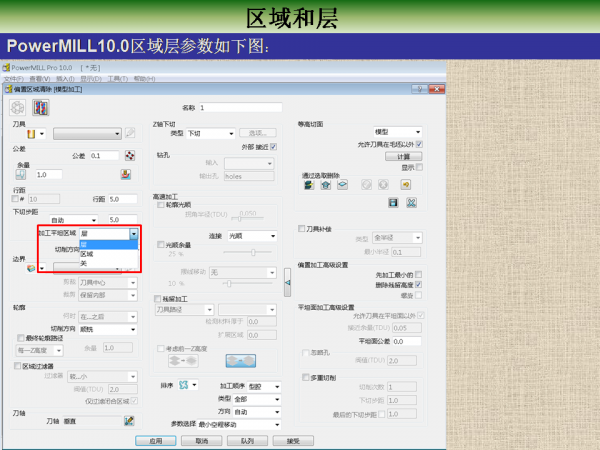Image resolution: width=600 pixels, height=450 pixels.
Task: Click the highlighted blue Z-height transfer icon
Action: tap(241, 360)
